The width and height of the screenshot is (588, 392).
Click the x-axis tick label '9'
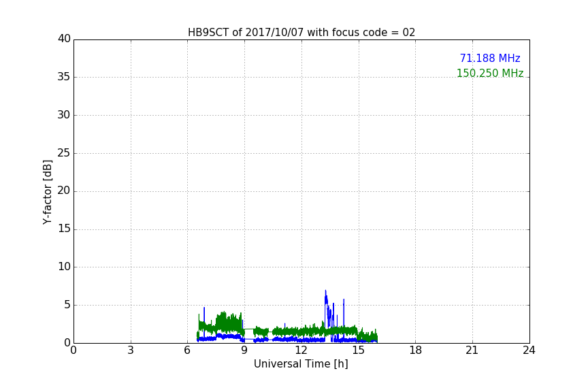(244, 350)
